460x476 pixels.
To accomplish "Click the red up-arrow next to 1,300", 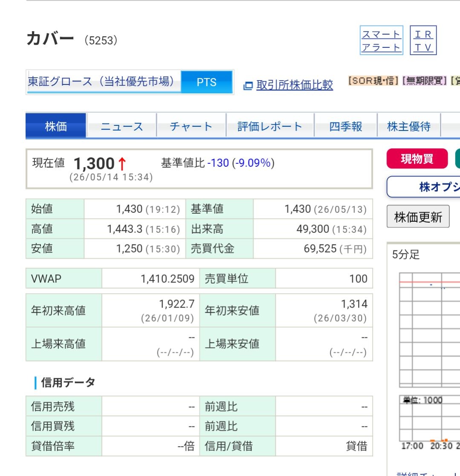I will coord(122,164).
